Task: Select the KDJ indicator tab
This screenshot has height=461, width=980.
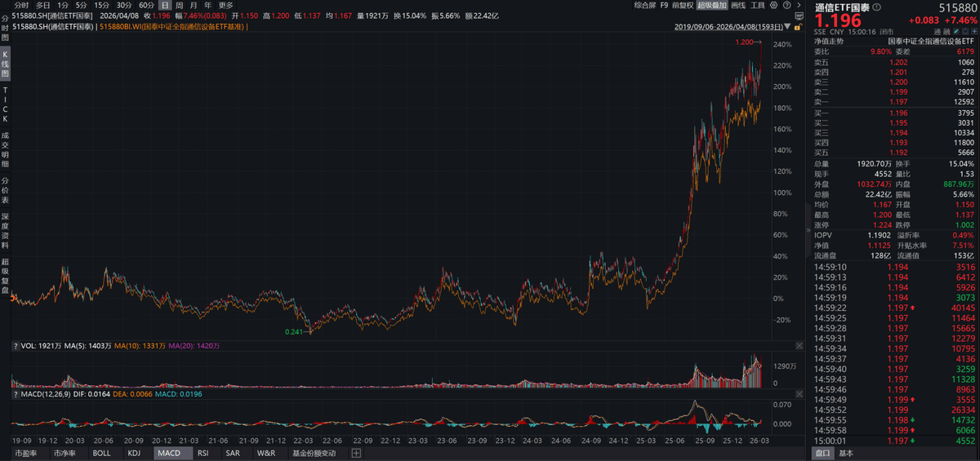Action: (135, 453)
